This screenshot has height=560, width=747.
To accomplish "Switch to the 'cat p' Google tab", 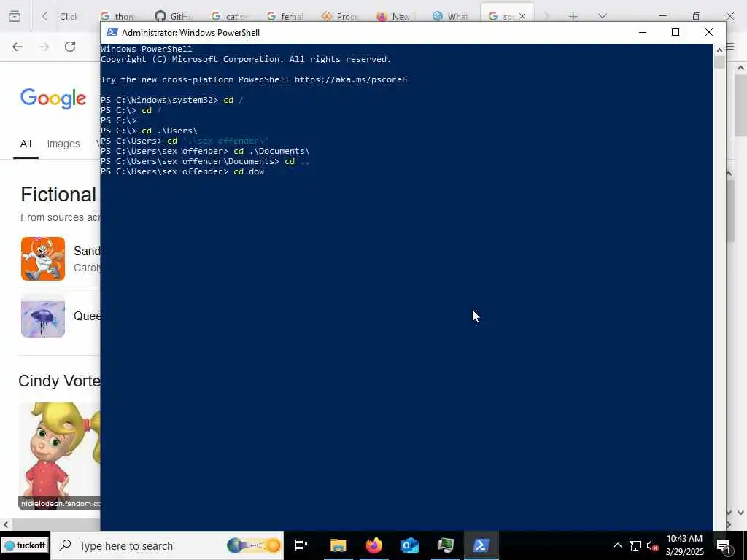I will (230, 16).
